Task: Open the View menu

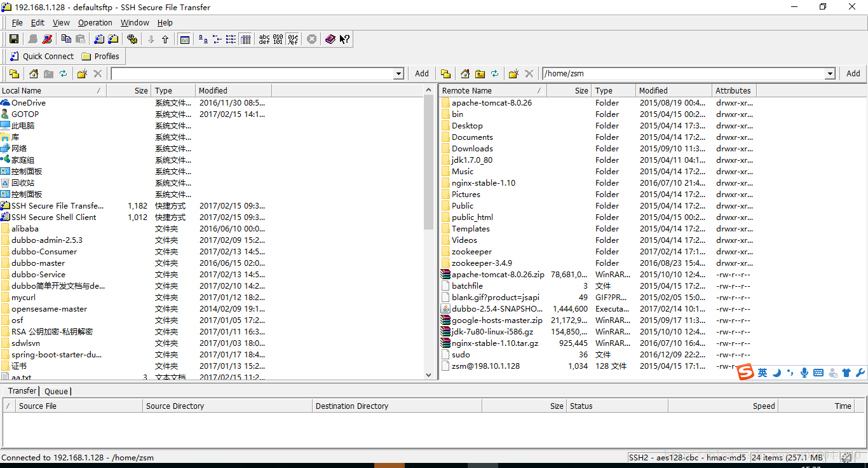Action: click(x=61, y=22)
